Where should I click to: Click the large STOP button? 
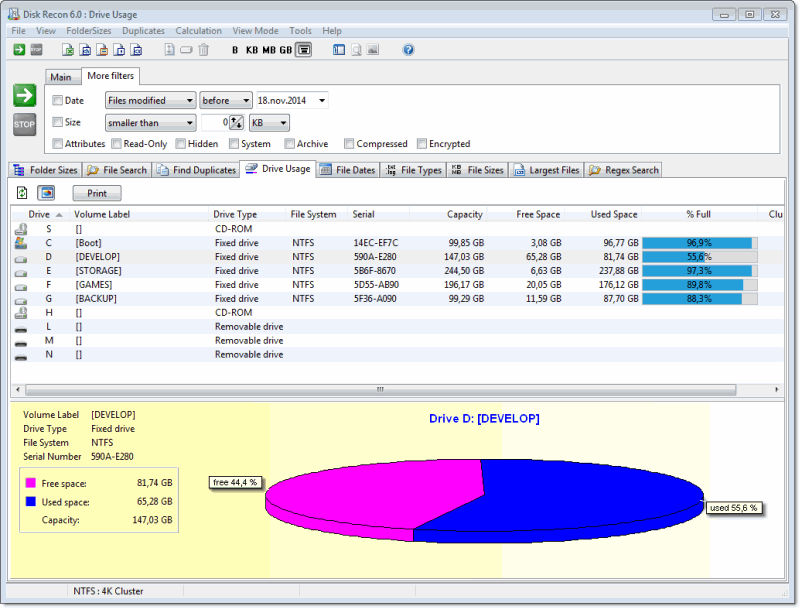click(x=24, y=124)
